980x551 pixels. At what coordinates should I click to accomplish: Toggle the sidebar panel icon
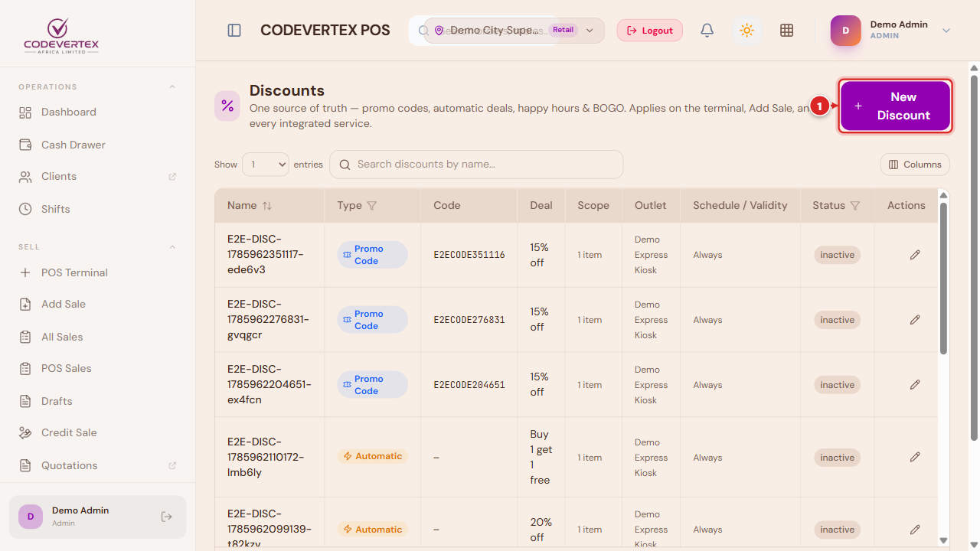234,31
